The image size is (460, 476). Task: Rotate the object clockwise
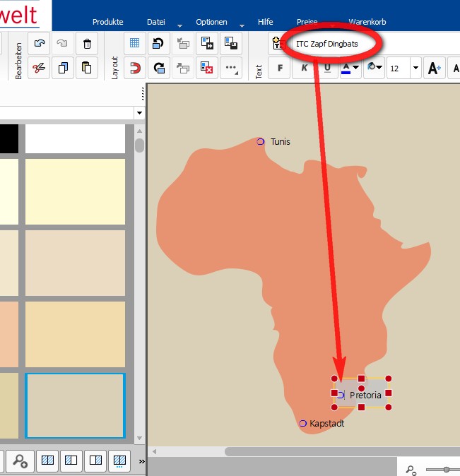pos(159,68)
